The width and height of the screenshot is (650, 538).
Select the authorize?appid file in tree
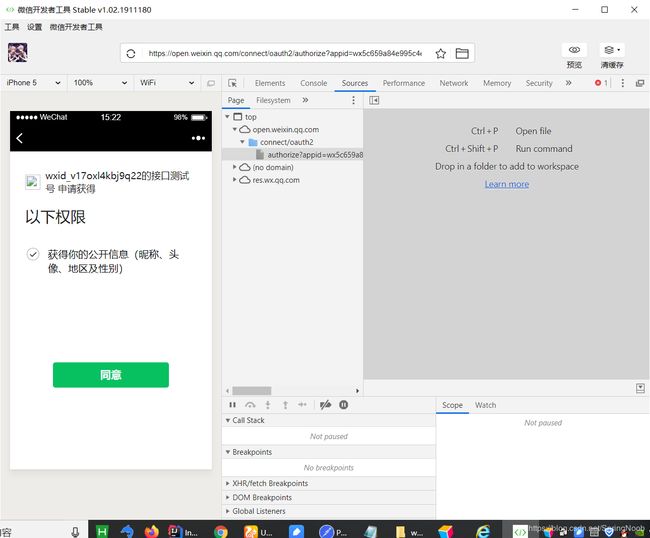pyautogui.click(x=293, y=155)
